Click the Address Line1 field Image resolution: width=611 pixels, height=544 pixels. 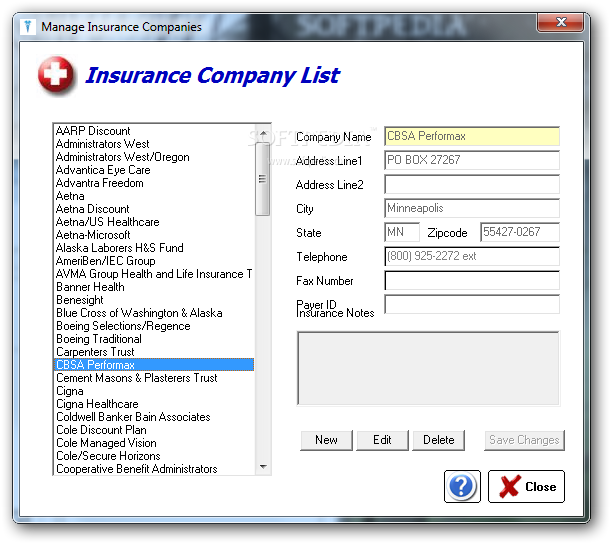[x=472, y=160]
